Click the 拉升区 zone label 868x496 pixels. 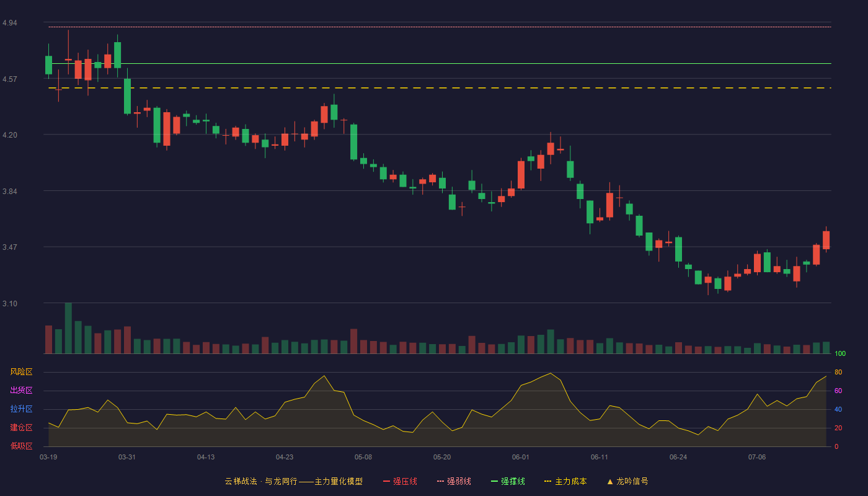[21, 409]
